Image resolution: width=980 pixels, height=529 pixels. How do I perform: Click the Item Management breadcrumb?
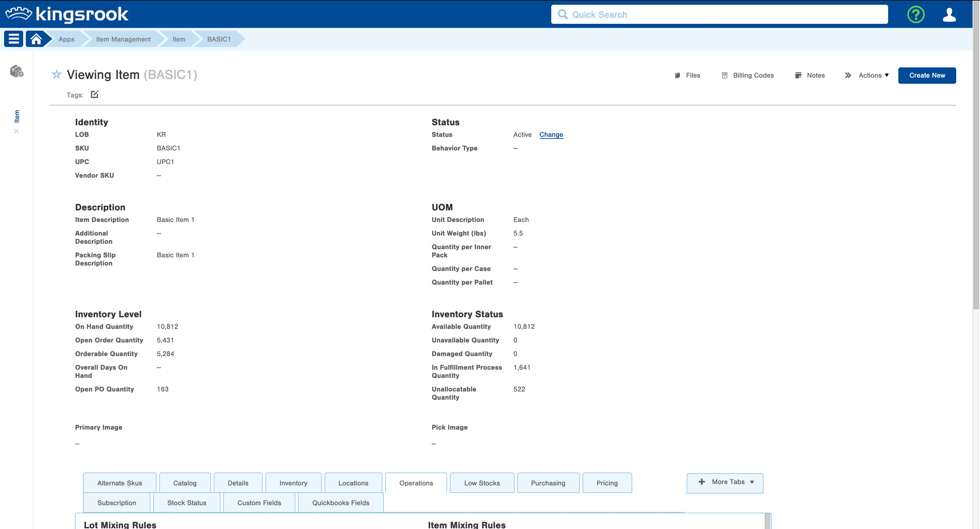[123, 39]
